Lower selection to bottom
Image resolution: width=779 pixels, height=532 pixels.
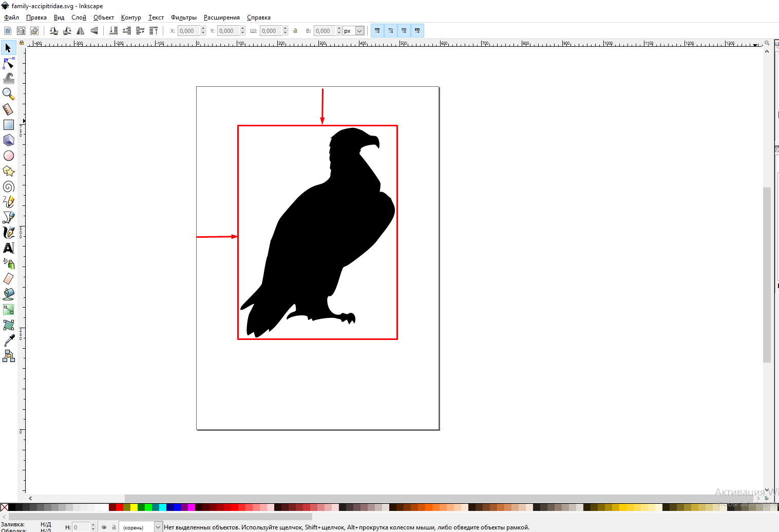click(113, 31)
